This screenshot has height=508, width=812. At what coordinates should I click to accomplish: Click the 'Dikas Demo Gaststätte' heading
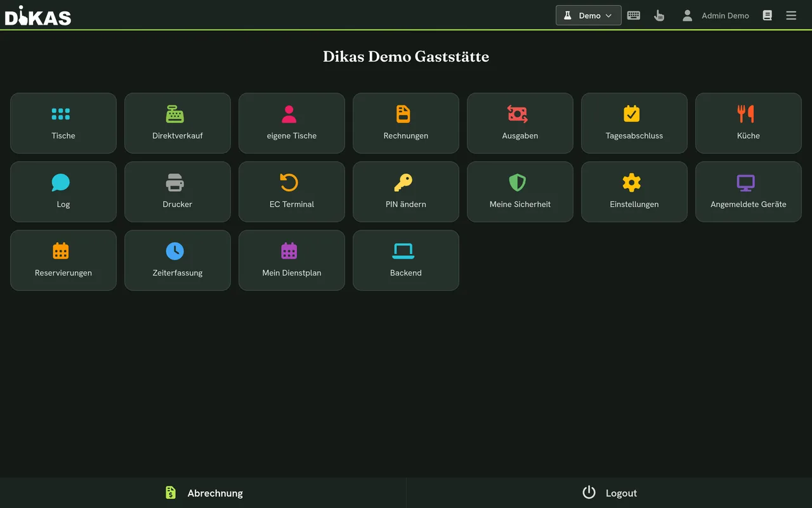click(x=406, y=57)
